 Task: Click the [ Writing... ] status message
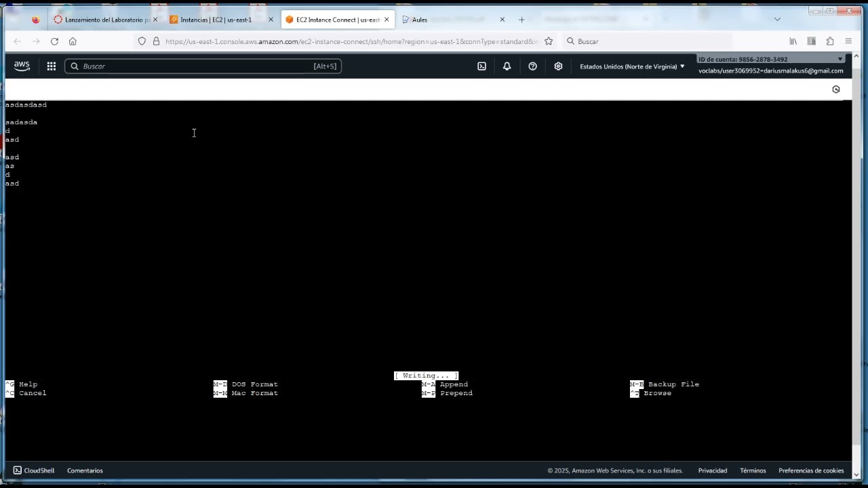tap(427, 375)
